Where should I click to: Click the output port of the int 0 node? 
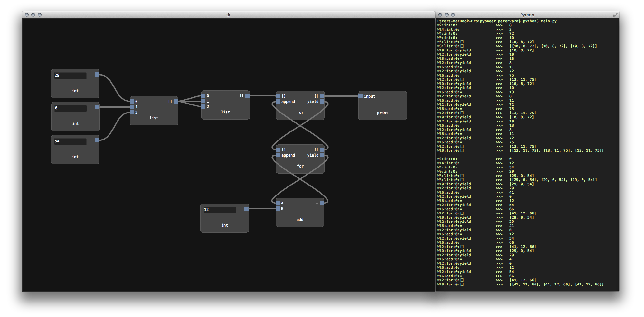97,107
